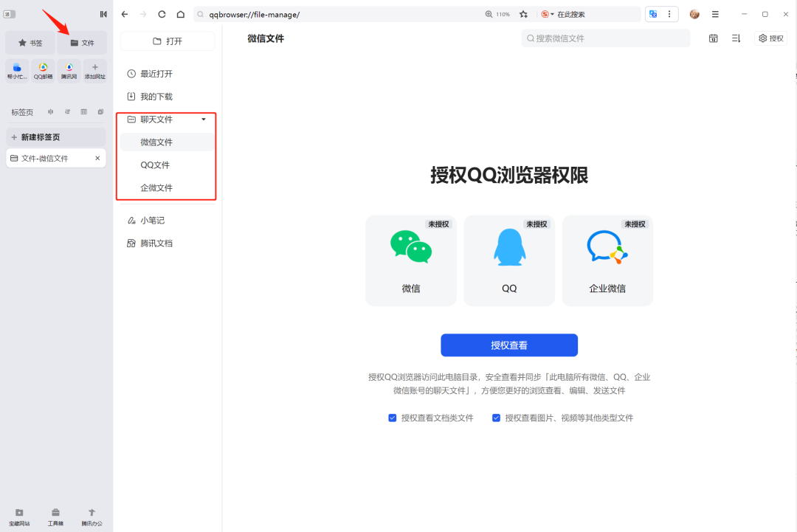
Task: Collapse the 聊天文件 group arrow
Action: [204, 120]
